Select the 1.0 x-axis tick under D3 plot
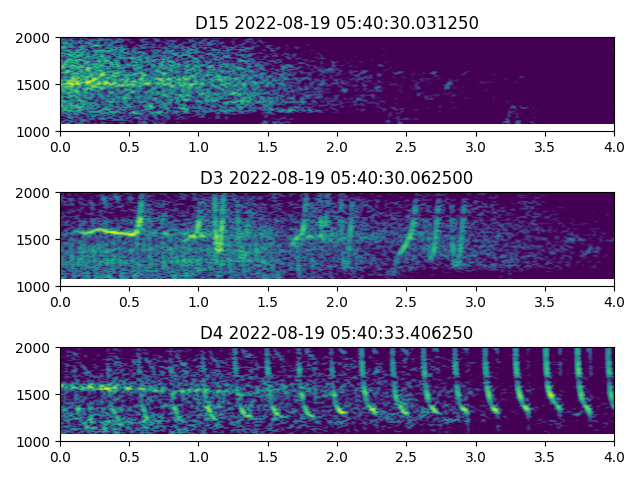 [x=198, y=301]
